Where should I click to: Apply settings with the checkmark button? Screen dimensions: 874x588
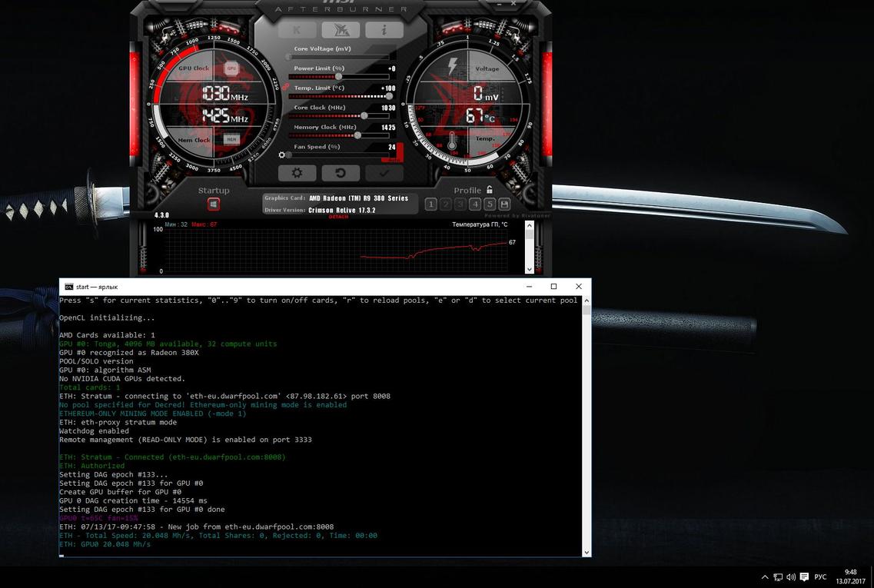coord(384,174)
